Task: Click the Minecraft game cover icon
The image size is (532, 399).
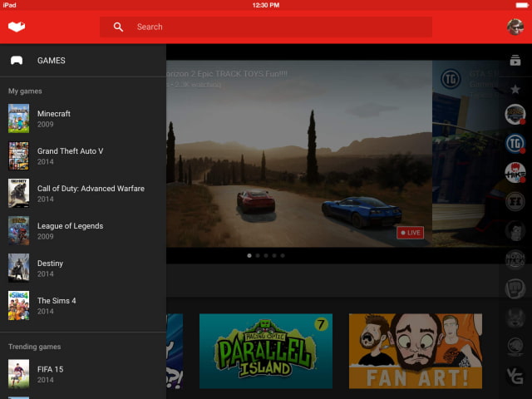Action: coord(18,118)
